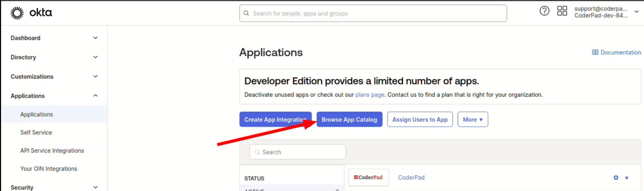Screen dimensions: 644x191
Task: Expand the Customizations sidebar section
Action: pyautogui.click(x=95, y=77)
